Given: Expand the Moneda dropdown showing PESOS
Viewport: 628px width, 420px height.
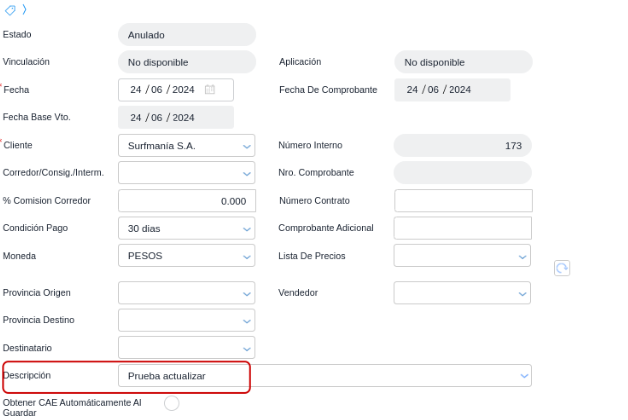Looking at the screenshot, I should click(x=247, y=256).
